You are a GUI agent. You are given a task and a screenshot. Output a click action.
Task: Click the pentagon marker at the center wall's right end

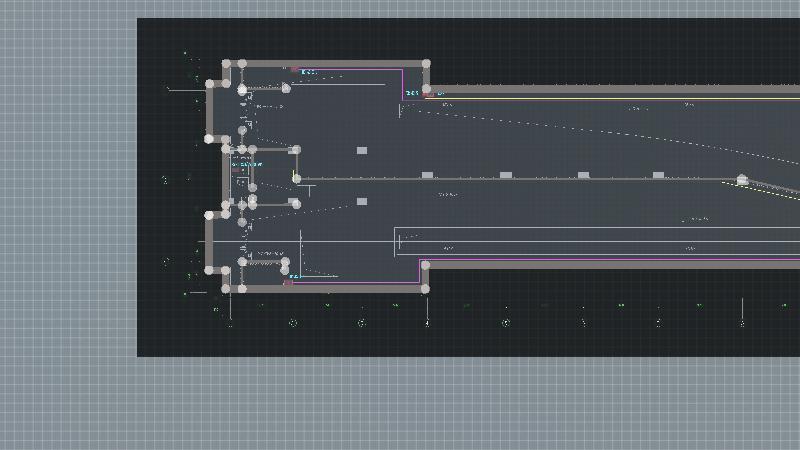pos(742,180)
